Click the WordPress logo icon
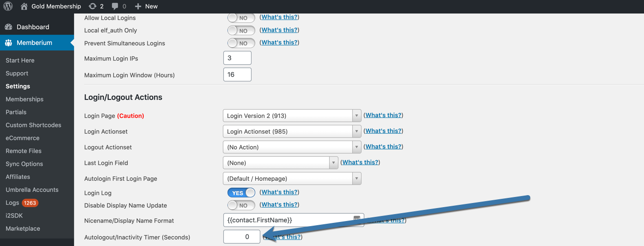 8,6
